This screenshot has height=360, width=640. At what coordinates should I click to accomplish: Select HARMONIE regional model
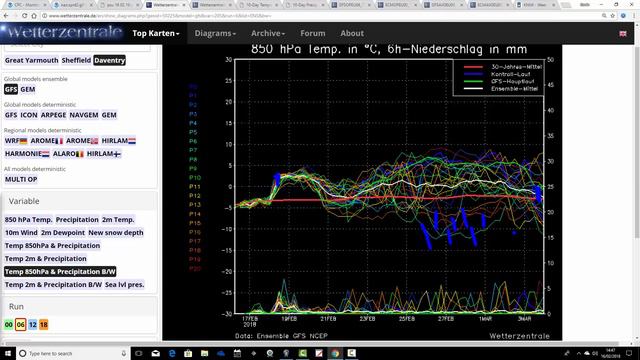coord(27,154)
